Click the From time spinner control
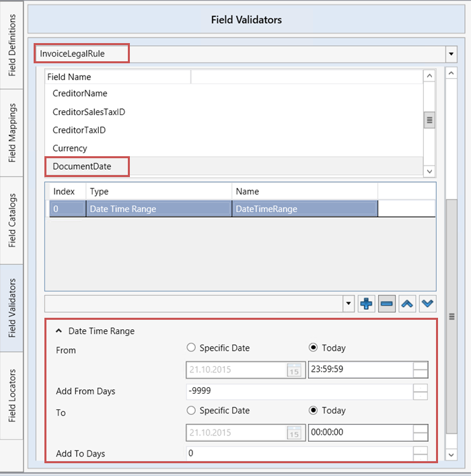 (x=420, y=370)
